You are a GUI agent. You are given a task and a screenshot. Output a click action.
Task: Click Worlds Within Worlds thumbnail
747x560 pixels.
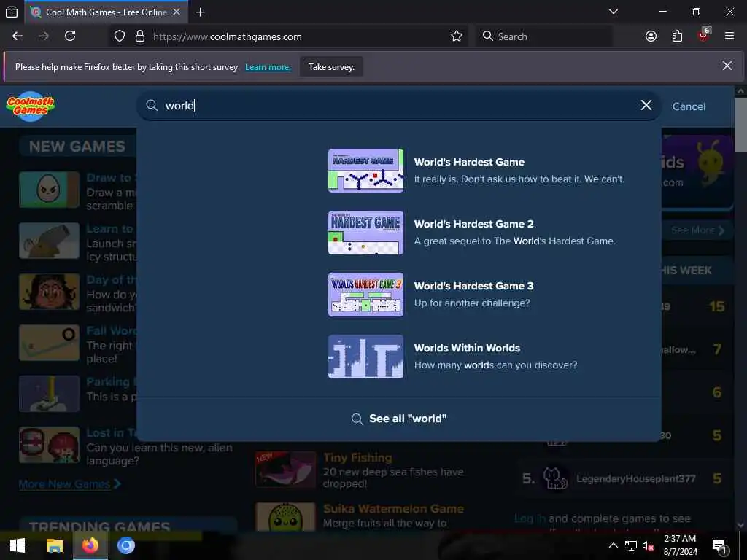point(365,356)
